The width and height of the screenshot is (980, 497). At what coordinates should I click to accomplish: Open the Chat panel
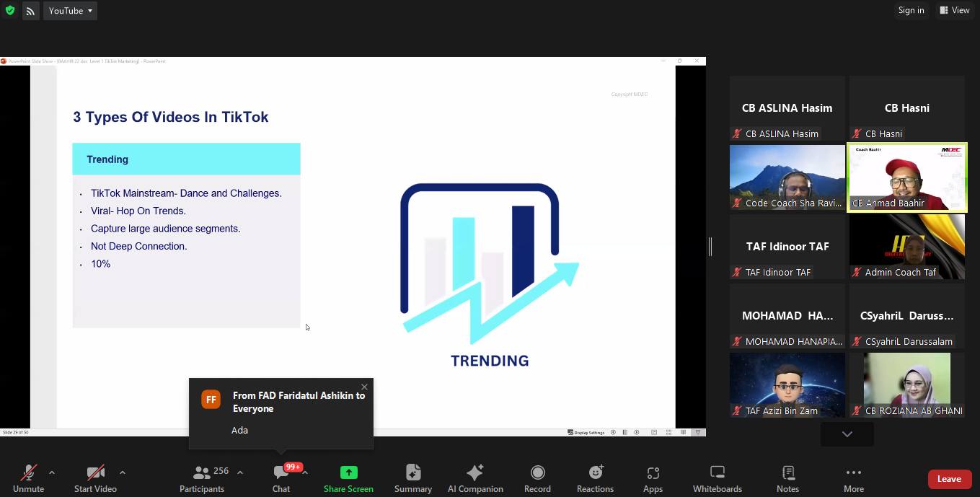point(281,478)
